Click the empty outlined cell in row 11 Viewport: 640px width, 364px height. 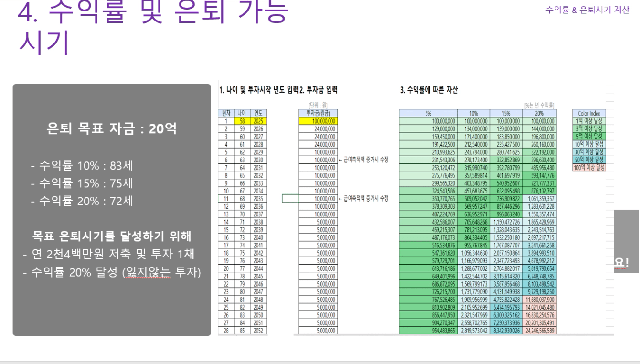coord(290,199)
